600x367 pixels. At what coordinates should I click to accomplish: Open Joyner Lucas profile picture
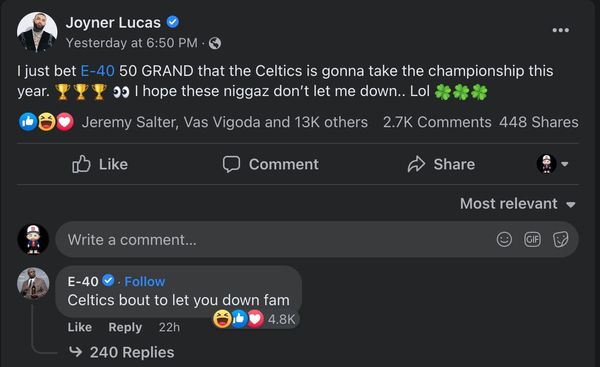[37, 32]
